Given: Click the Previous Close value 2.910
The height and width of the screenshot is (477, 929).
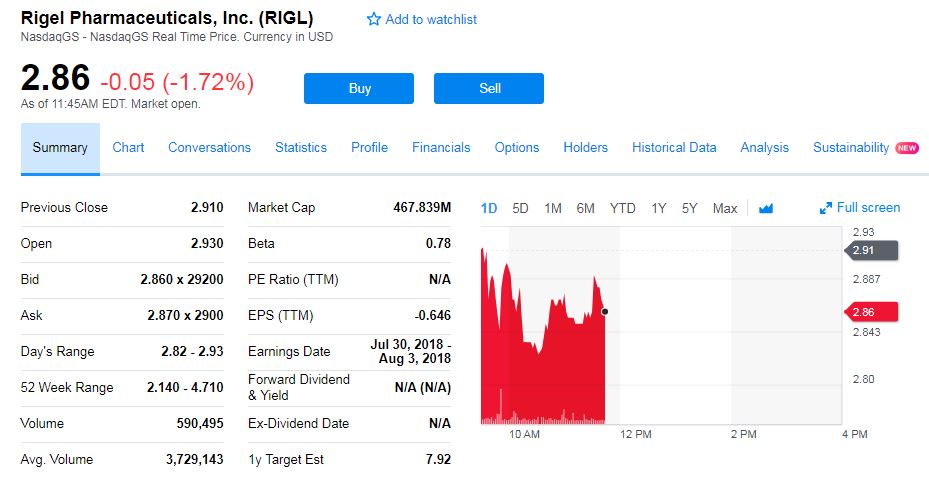Looking at the screenshot, I should click(207, 207).
